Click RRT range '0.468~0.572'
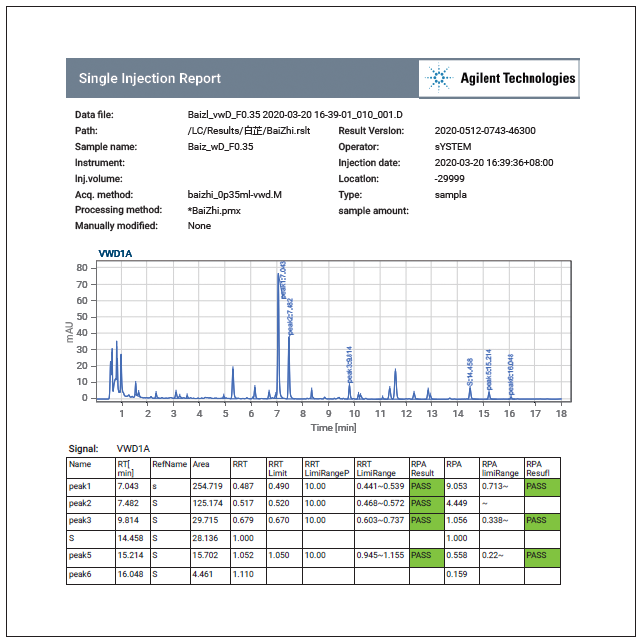 380,503
